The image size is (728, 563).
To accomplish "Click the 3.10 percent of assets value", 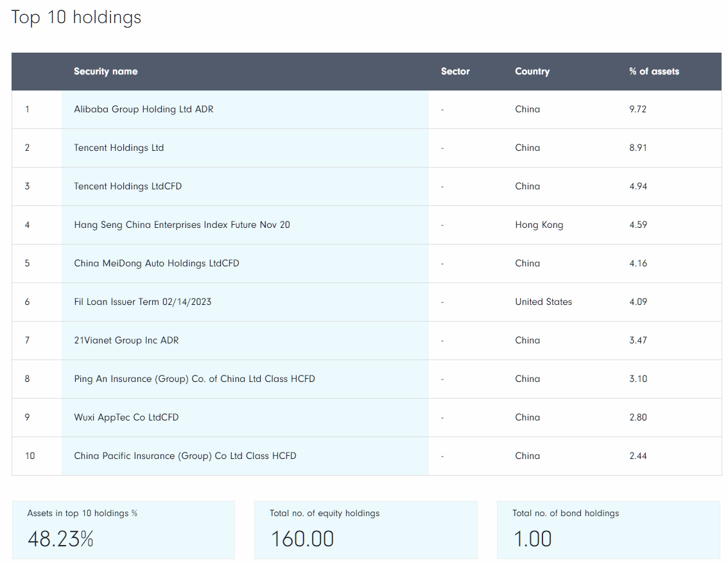I will pyautogui.click(x=638, y=379).
